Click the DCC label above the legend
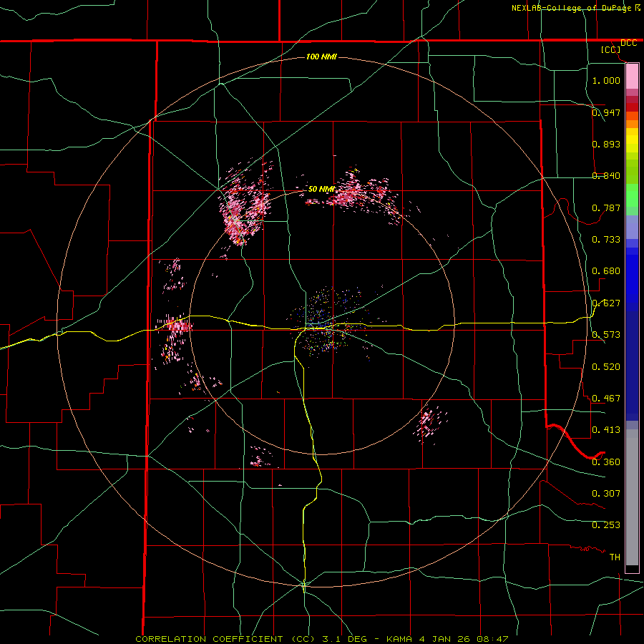The height and width of the screenshot is (644, 644). tap(628, 43)
